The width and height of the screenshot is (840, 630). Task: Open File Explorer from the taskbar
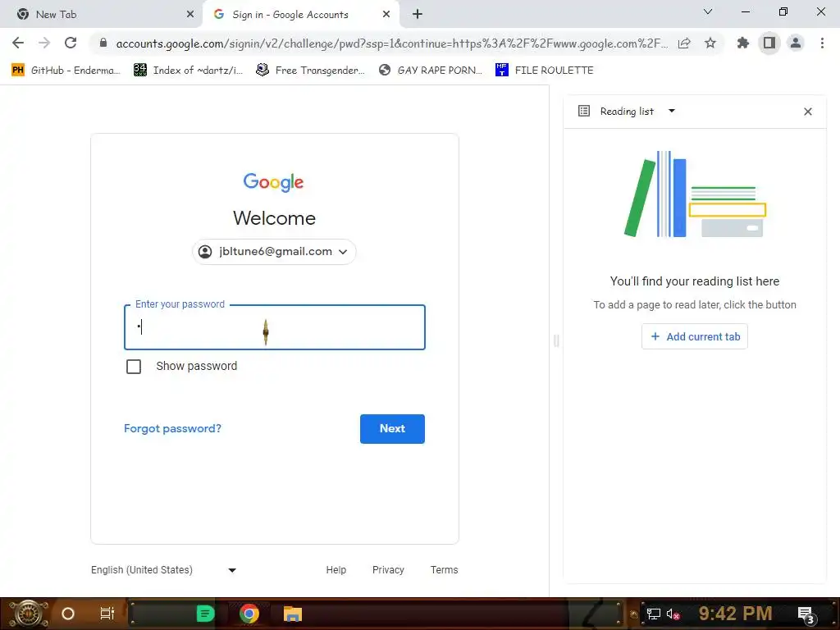click(x=293, y=614)
